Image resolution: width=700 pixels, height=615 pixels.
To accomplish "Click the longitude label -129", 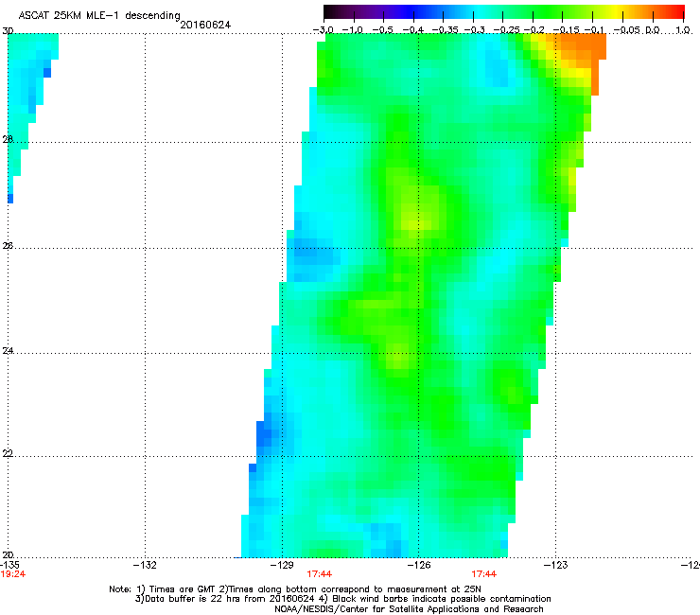I will 282,565.
